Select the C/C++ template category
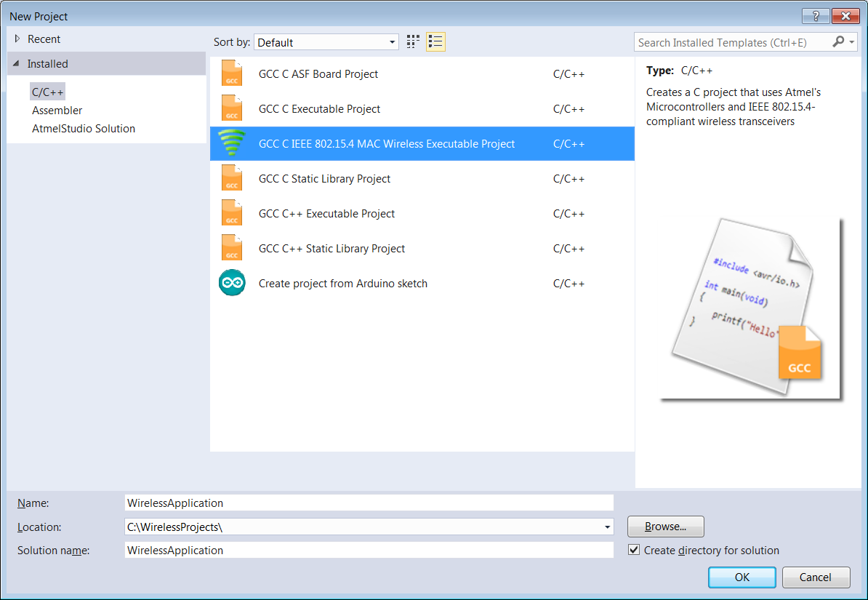The width and height of the screenshot is (868, 600). click(x=47, y=92)
